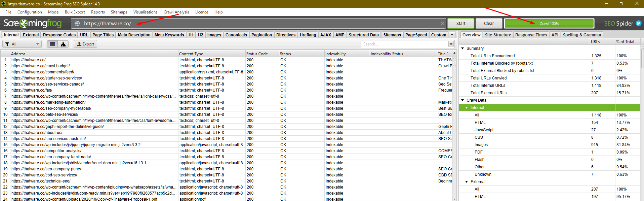
Task: Switch to the External tab
Action: click(x=31, y=35)
